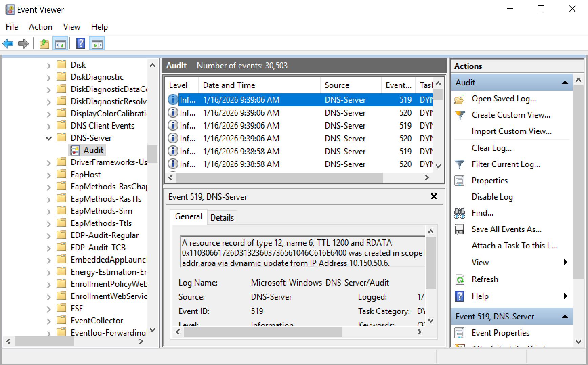
Task: Close the Event 519 preview pane
Action: (x=434, y=196)
